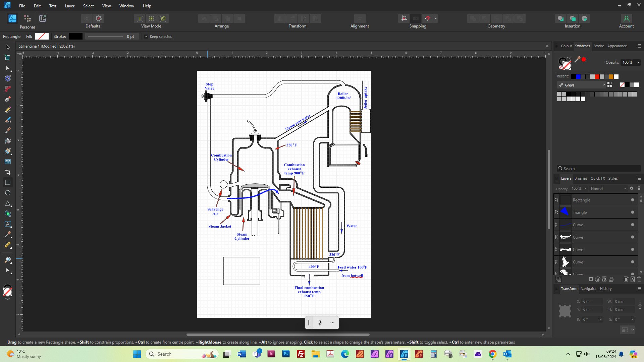Close the Still engine 1 document
Viewport: 644px width, 362px height.
(547, 46)
